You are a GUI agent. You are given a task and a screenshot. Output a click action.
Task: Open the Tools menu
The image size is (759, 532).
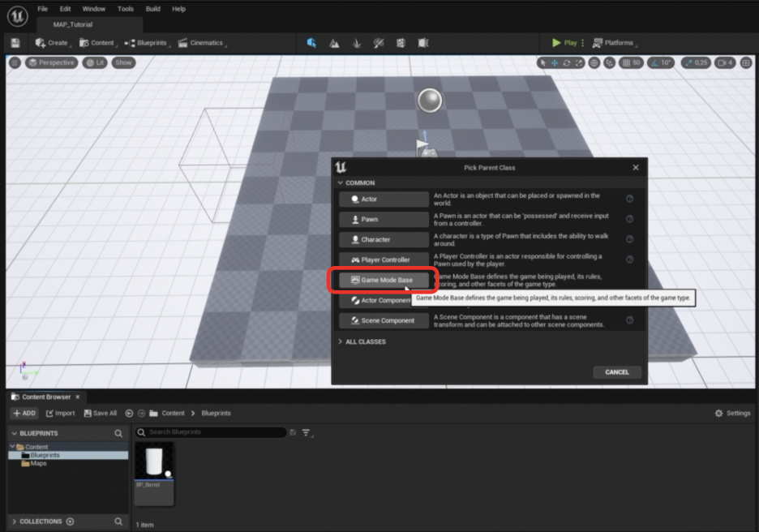click(126, 9)
